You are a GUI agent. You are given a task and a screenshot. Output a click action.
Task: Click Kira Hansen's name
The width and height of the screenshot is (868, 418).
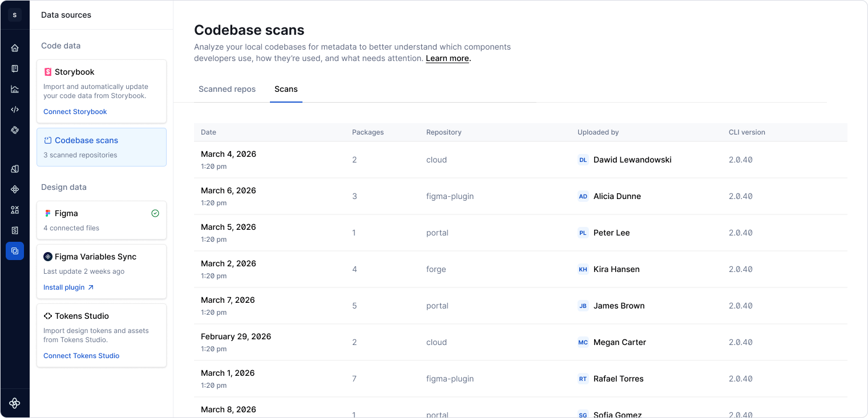point(616,269)
